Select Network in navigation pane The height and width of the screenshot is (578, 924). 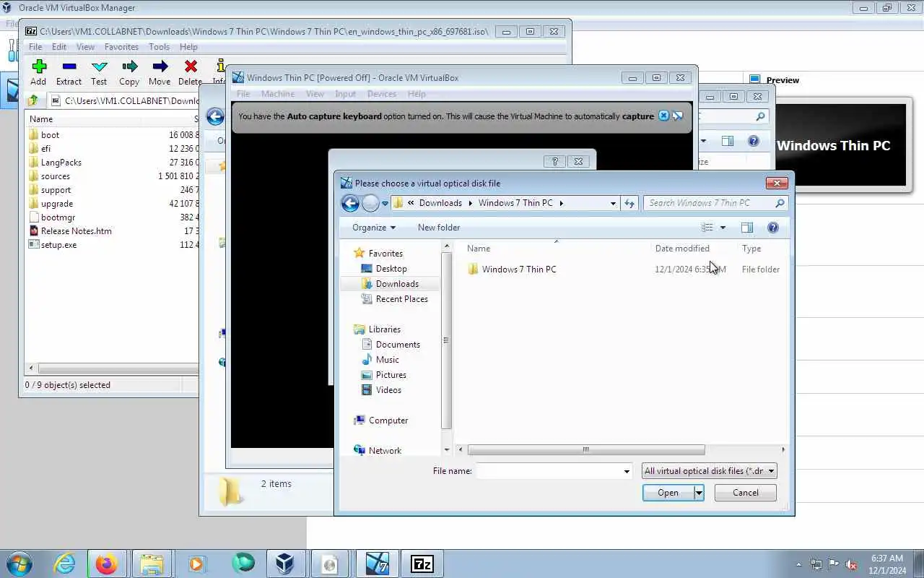pyautogui.click(x=385, y=451)
